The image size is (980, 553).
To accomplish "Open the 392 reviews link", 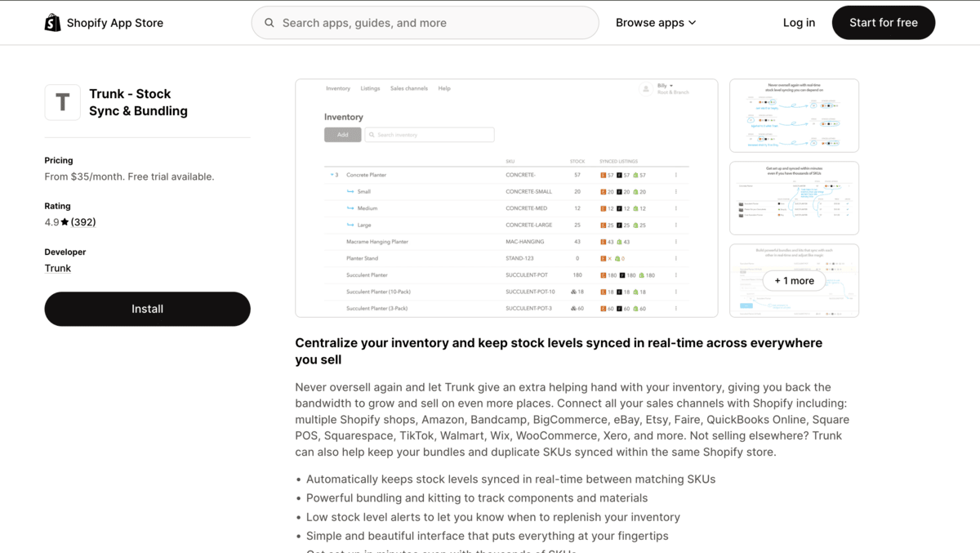I will pyautogui.click(x=83, y=222).
